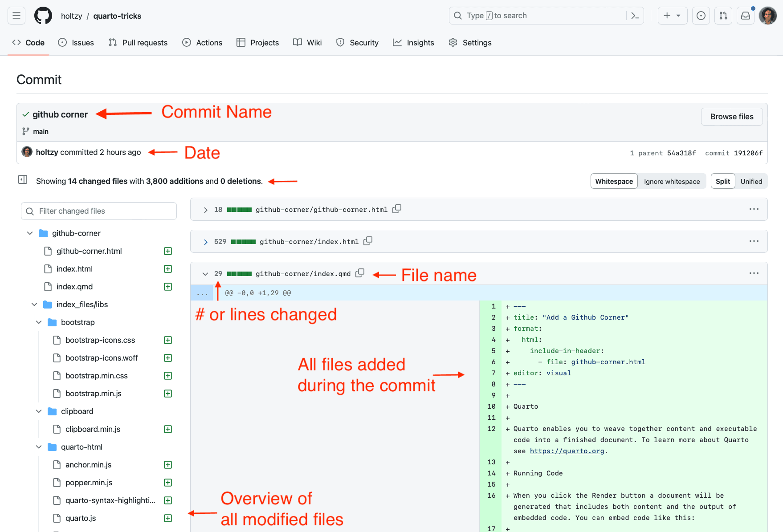Copy path of github-corner/index.html
Viewport: 783px width, 532px height.
368,241
